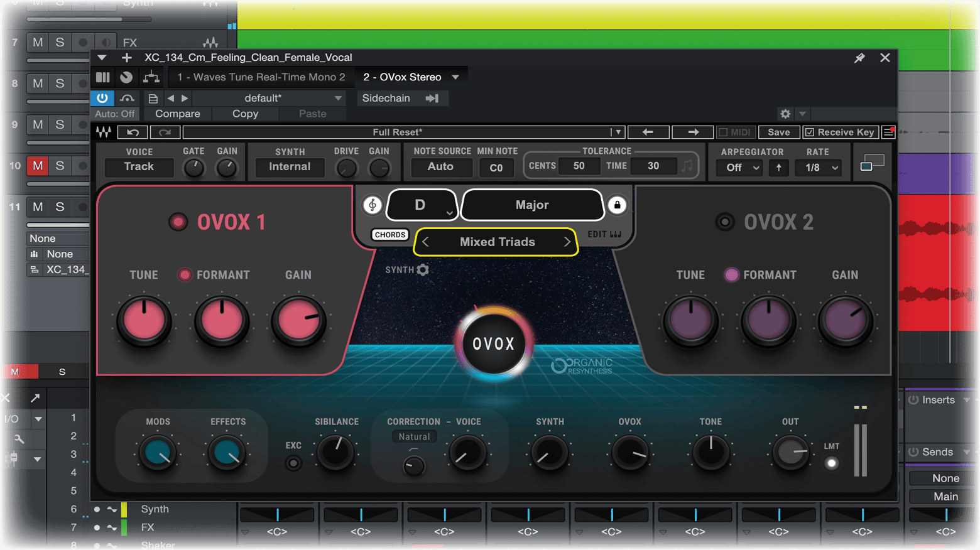Enable MIDI checkbox
980x550 pixels.
pos(723,132)
